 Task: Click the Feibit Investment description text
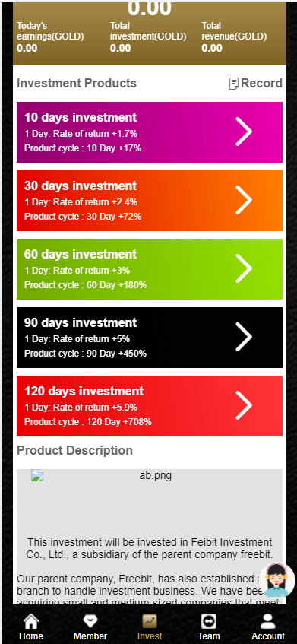150,548
